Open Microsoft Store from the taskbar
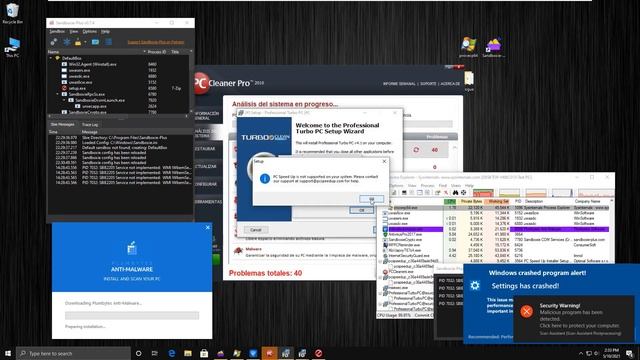 [204, 353]
